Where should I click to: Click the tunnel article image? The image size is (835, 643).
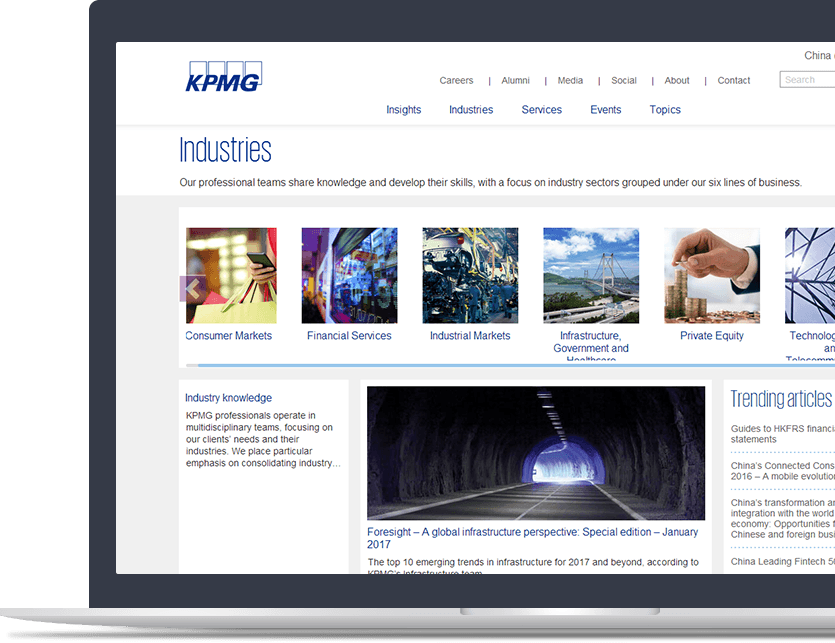tap(535, 453)
